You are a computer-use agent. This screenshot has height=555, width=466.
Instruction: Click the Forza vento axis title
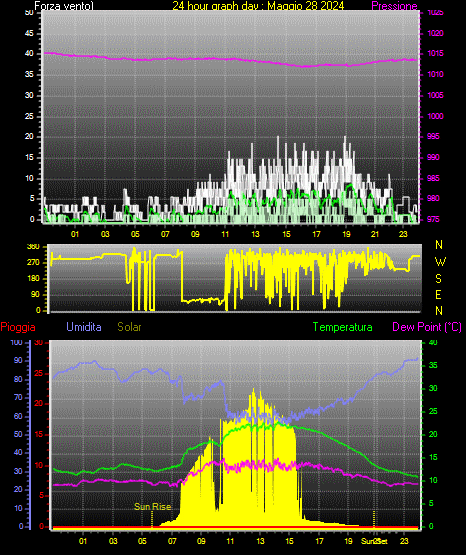click(x=64, y=6)
